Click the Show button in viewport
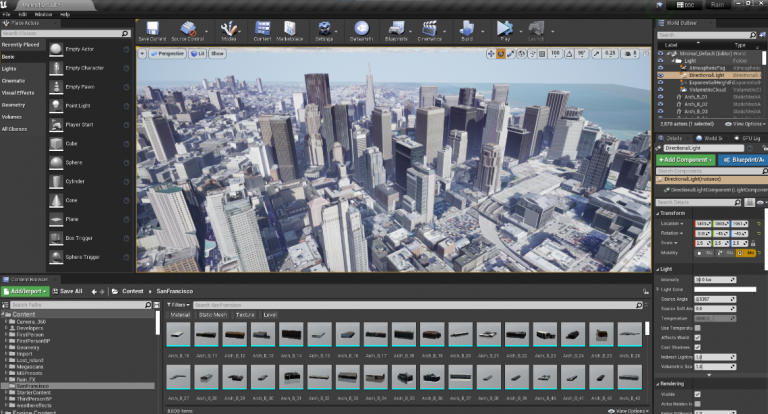 pyautogui.click(x=217, y=54)
